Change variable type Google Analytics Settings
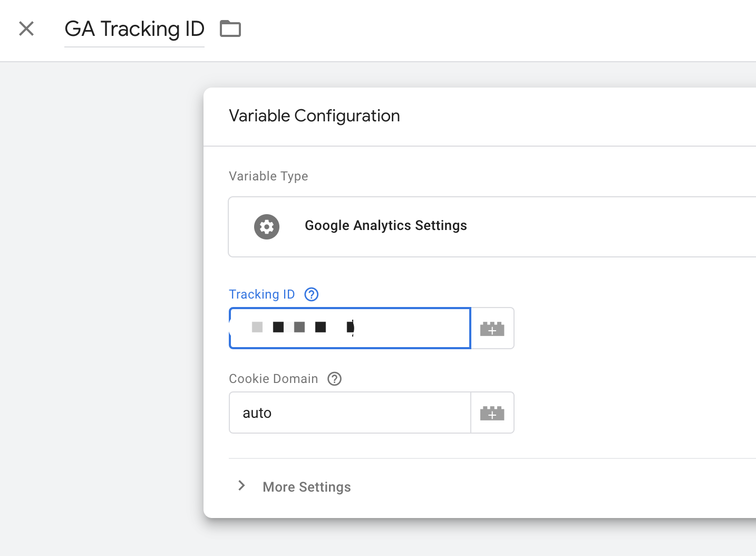Image resolution: width=756 pixels, height=556 pixels. [x=492, y=227]
